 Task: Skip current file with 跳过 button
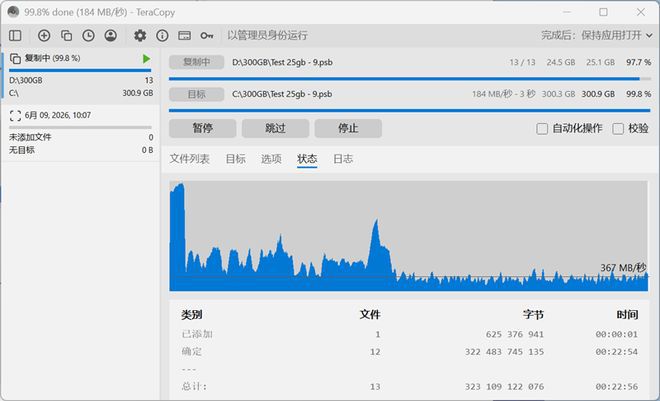[x=275, y=128]
